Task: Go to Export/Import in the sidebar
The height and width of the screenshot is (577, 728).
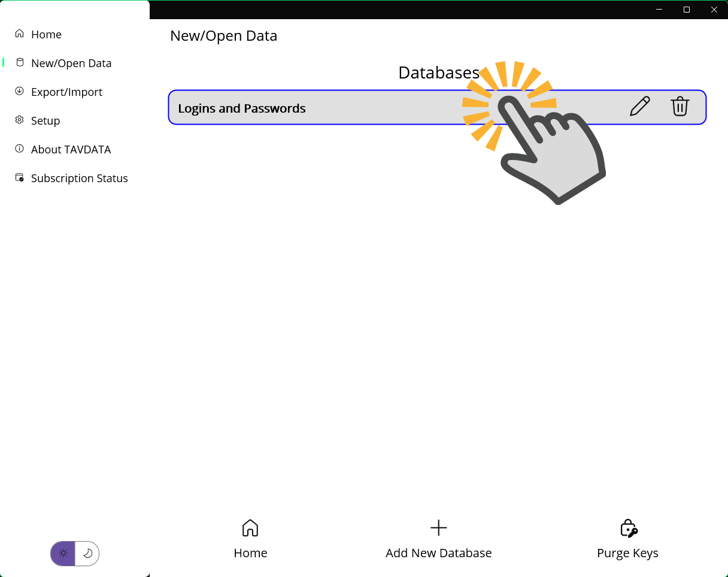Action: [75, 92]
